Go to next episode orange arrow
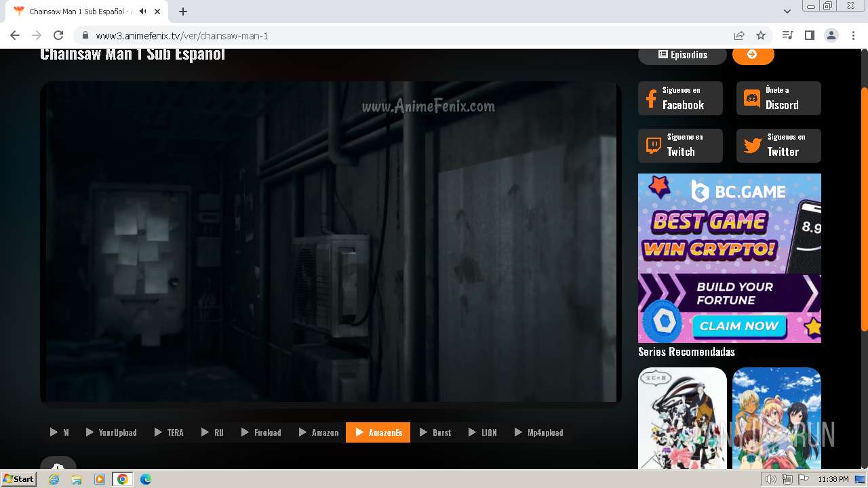The height and width of the screenshot is (488, 868). pos(753,55)
